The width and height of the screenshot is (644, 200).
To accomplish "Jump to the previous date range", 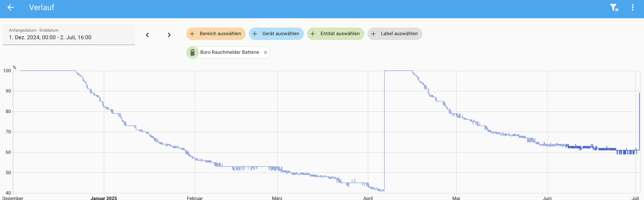I will tap(147, 35).
